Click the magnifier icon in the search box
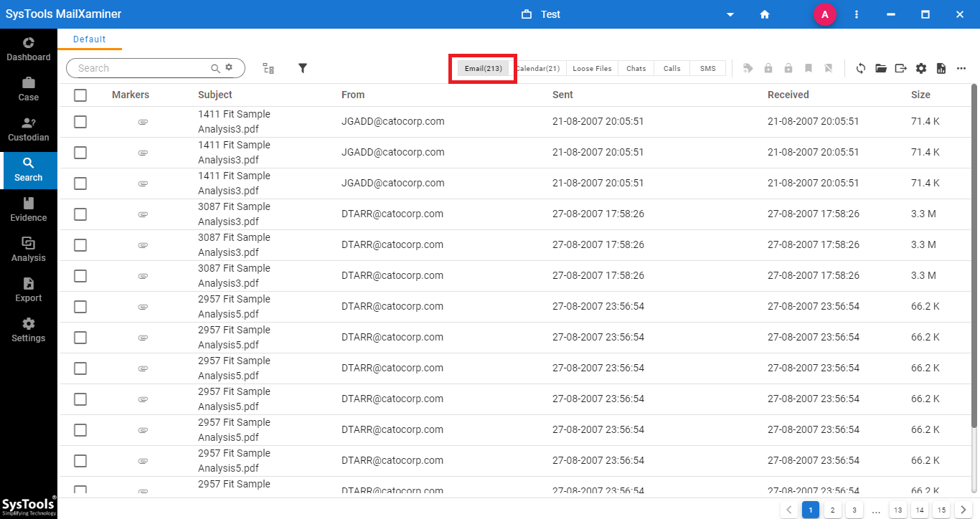The image size is (980, 519). pos(215,68)
